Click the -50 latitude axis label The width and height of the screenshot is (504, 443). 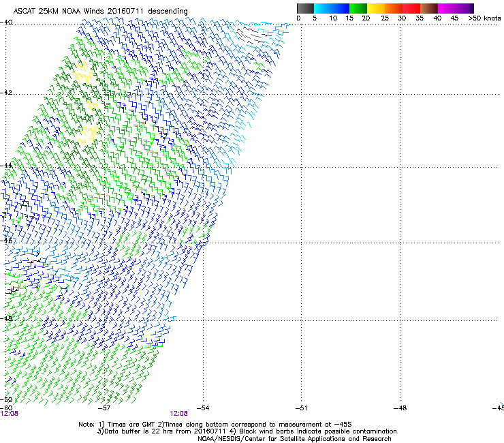(6, 399)
